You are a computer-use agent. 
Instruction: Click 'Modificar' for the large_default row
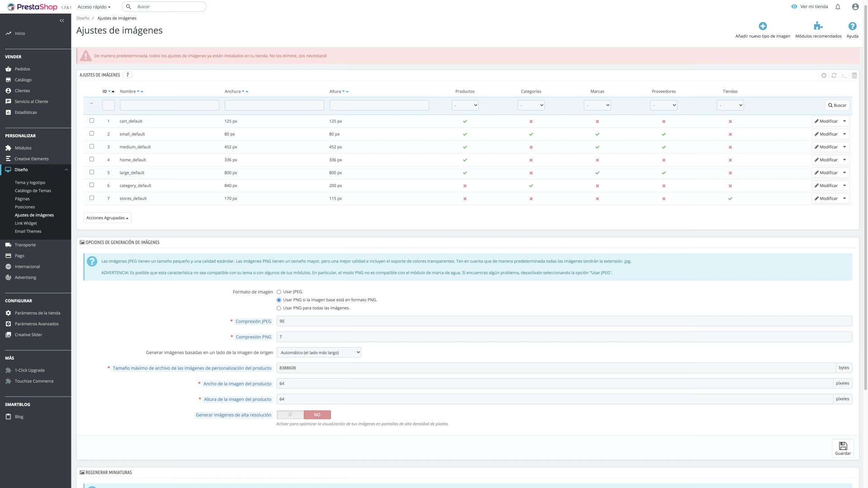pyautogui.click(x=826, y=173)
